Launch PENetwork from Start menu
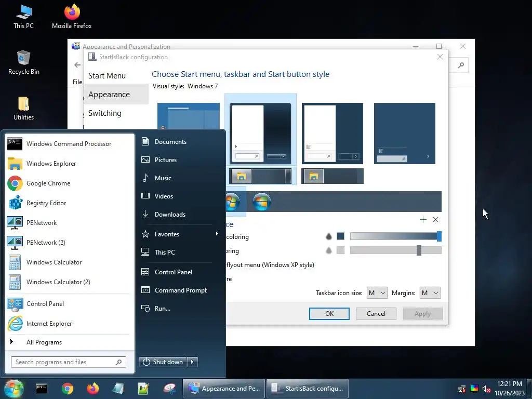 69,222
